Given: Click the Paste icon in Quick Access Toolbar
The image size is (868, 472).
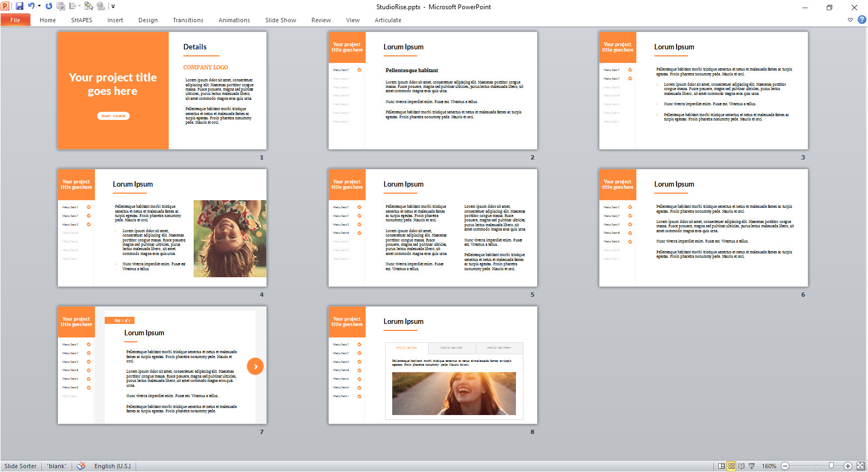Looking at the screenshot, I should point(61,6).
